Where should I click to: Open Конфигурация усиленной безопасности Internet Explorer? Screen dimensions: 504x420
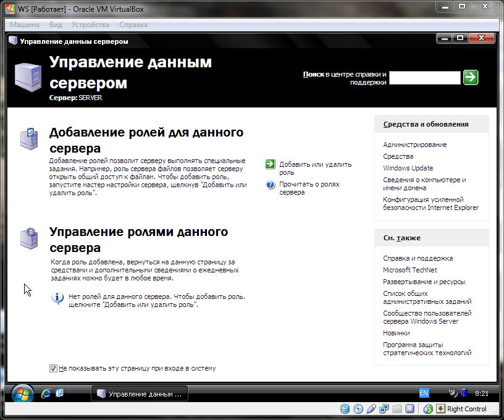coord(430,203)
